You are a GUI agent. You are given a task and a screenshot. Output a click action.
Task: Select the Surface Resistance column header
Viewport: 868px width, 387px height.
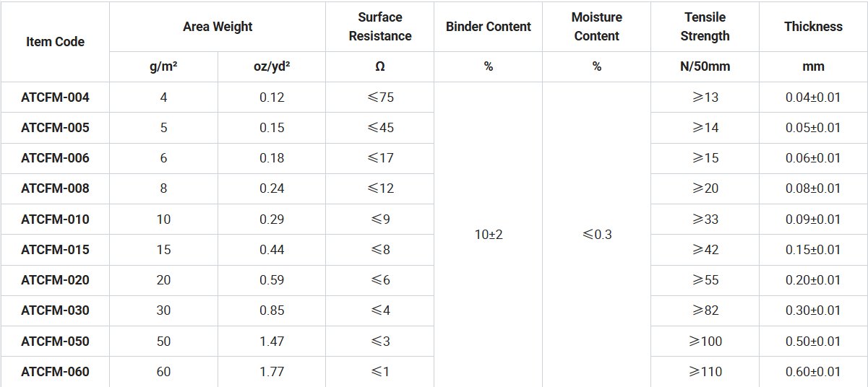pos(379,27)
